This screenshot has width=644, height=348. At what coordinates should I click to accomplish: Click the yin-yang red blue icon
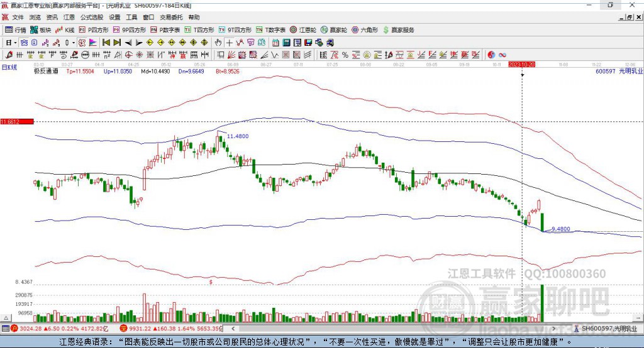click(x=491, y=55)
